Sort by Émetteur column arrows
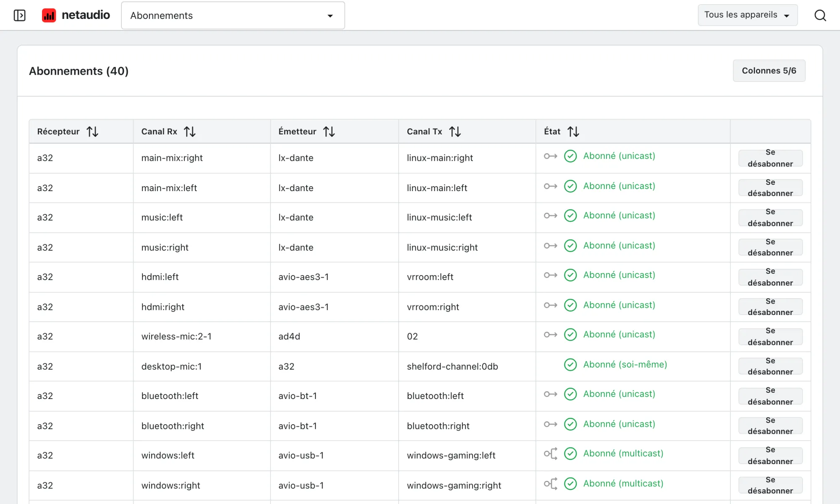This screenshot has height=504, width=840. [329, 132]
